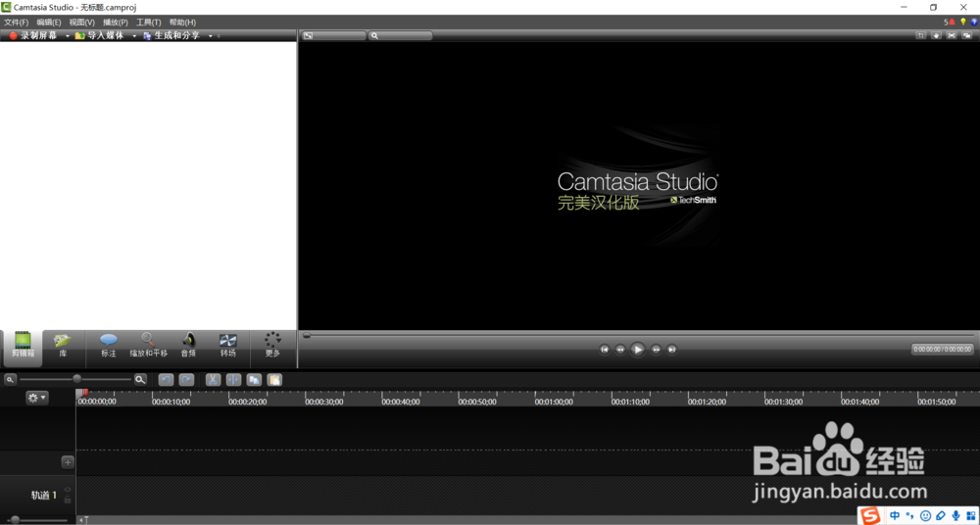The image size is (980, 525).
Task: Open the 帮助(H) menu
Action: (x=182, y=22)
